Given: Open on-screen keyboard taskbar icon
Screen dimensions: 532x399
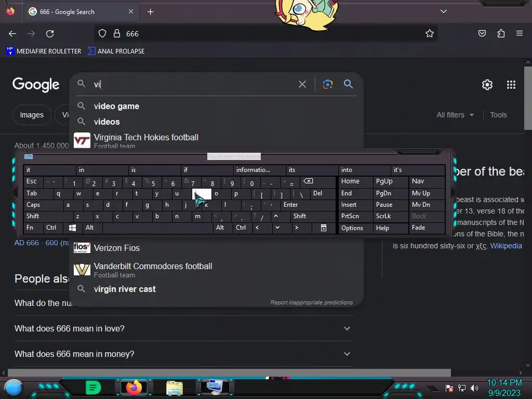Looking at the screenshot, I should (x=215, y=388).
